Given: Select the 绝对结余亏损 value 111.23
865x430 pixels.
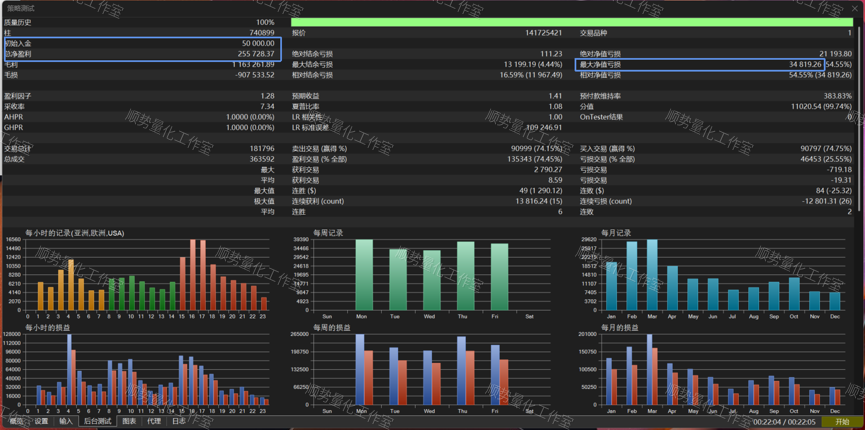Looking at the screenshot, I should pos(552,54).
